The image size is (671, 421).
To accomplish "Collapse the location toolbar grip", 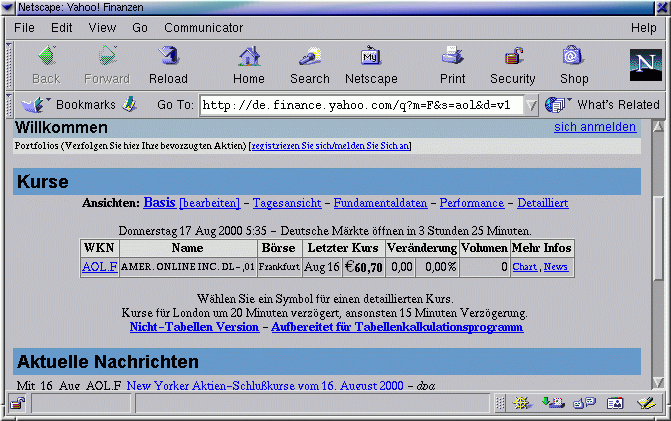I will pyautogui.click(x=9, y=105).
